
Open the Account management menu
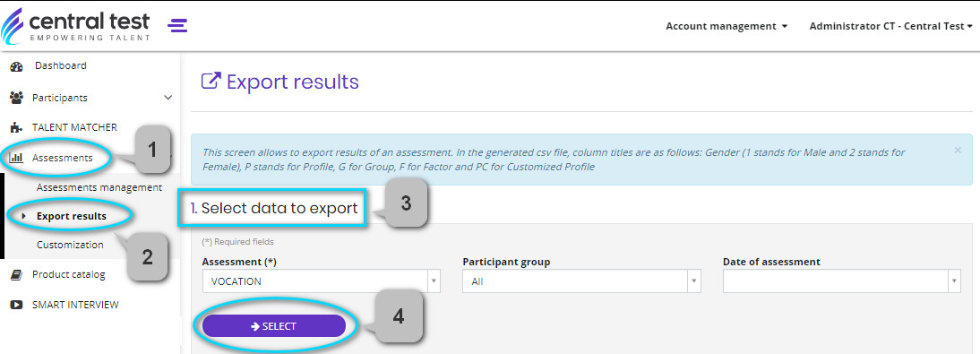726,26
